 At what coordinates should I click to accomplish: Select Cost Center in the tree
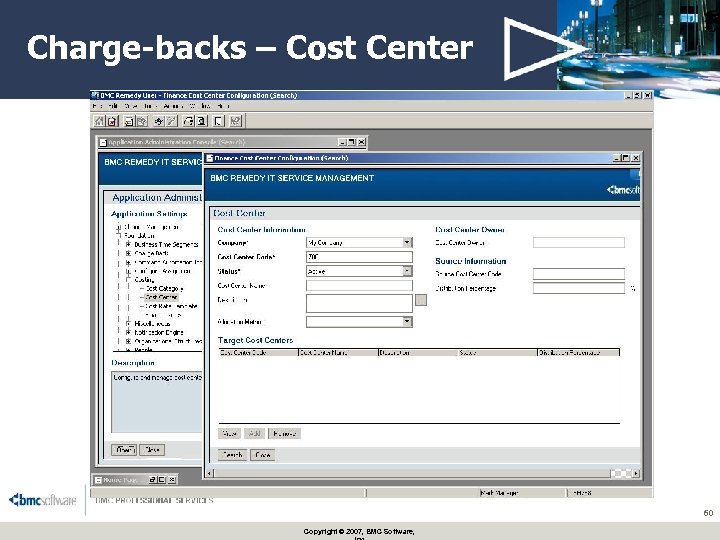pyautogui.click(x=161, y=297)
